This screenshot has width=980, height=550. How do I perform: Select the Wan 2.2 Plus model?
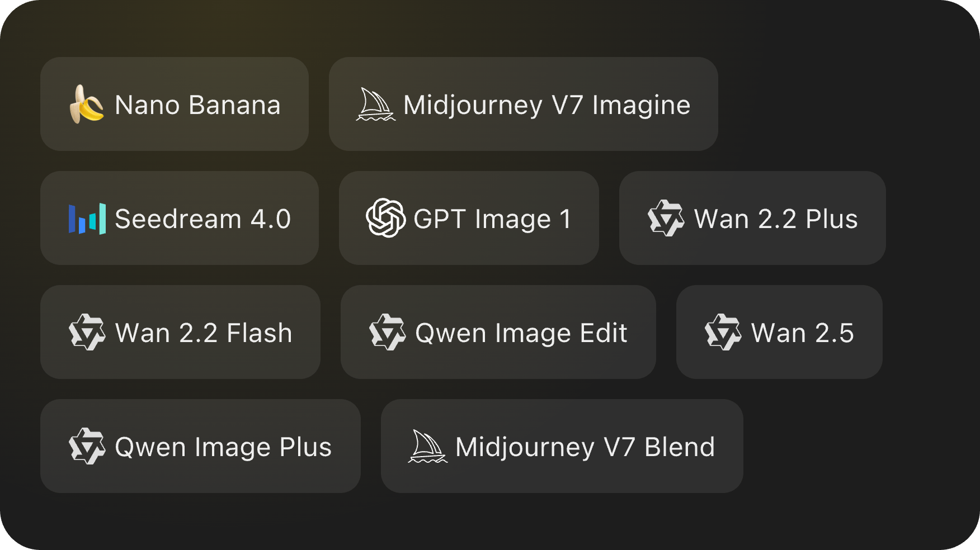tap(752, 219)
